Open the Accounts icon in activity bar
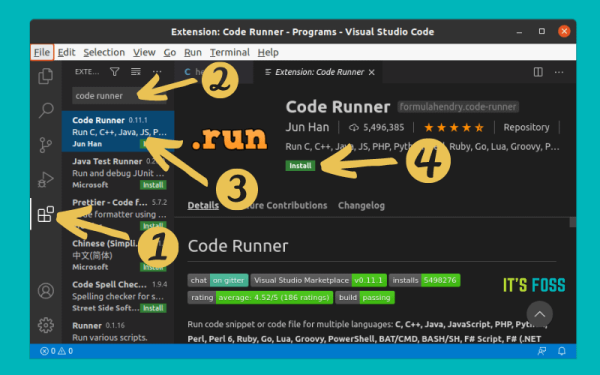Viewport: 600px width, 375px height. point(46,291)
